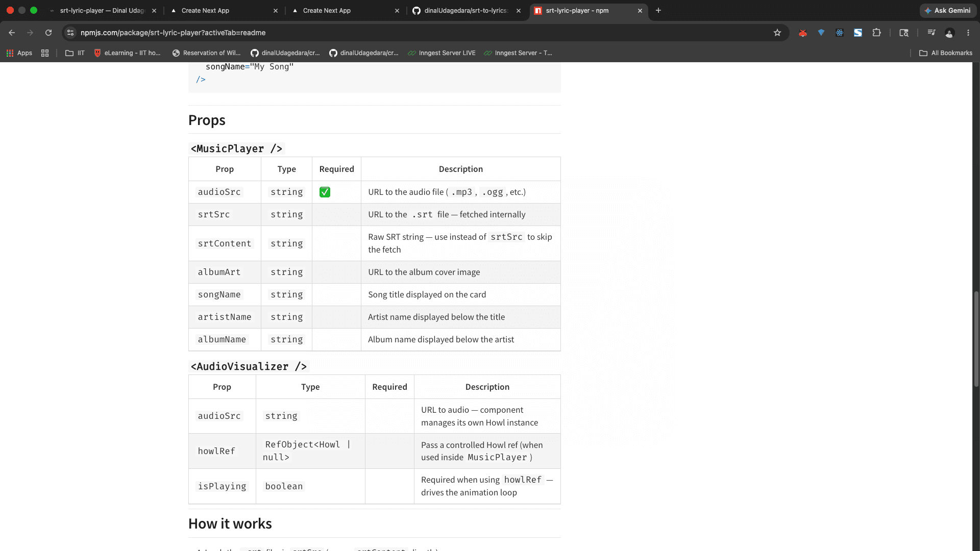The width and height of the screenshot is (980, 551).
Task: Click the songName="My Song" code line
Action: click(250, 67)
